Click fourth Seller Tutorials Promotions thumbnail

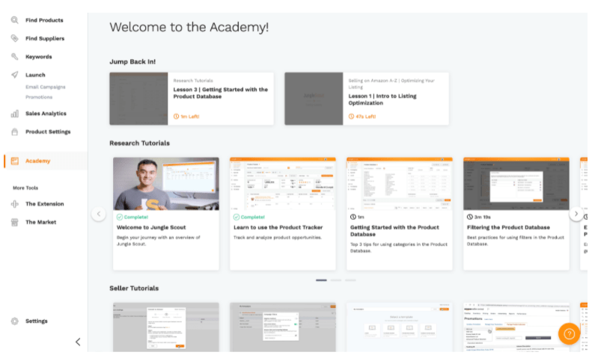point(516,327)
